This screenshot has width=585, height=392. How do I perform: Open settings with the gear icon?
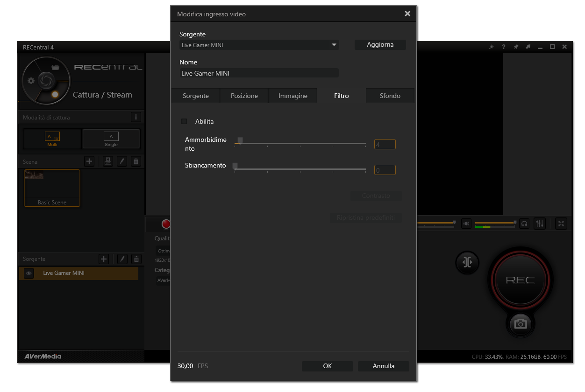tap(31, 81)
